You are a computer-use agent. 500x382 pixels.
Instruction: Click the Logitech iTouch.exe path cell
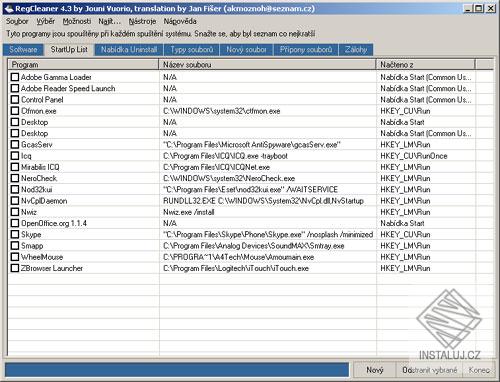click(236, 268)
